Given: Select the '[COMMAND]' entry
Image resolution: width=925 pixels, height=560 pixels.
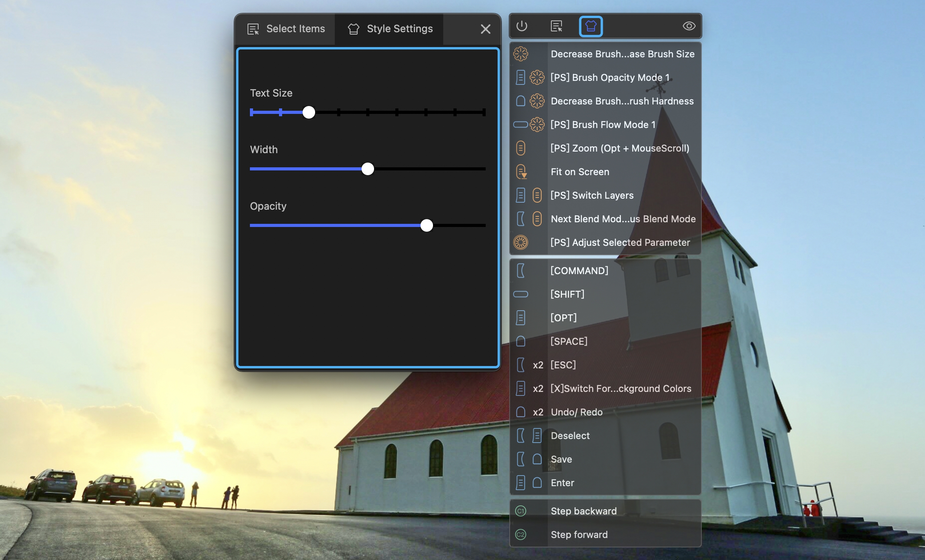Looking at the screenshot, I should point(606,271).
